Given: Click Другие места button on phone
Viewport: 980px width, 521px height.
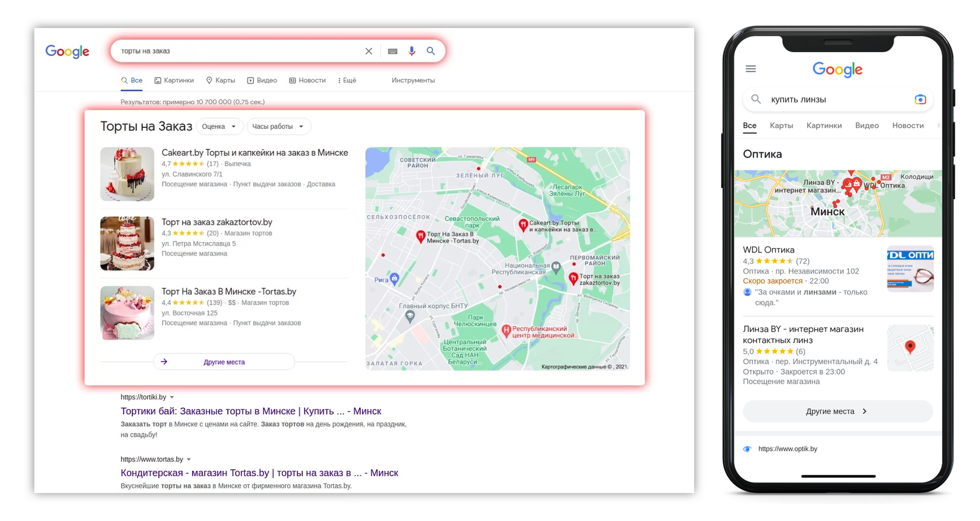Looking at the screenshot, I should click(x=838, y=411).
